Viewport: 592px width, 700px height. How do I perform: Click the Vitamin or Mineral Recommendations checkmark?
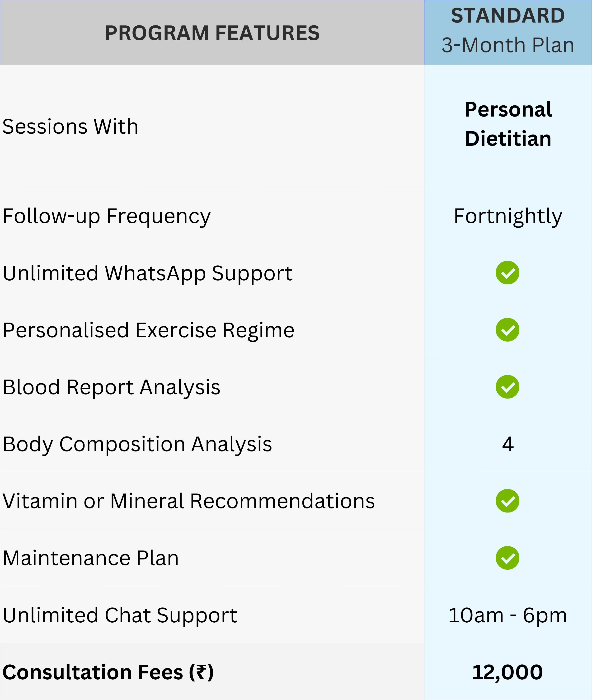click(507, 501)
